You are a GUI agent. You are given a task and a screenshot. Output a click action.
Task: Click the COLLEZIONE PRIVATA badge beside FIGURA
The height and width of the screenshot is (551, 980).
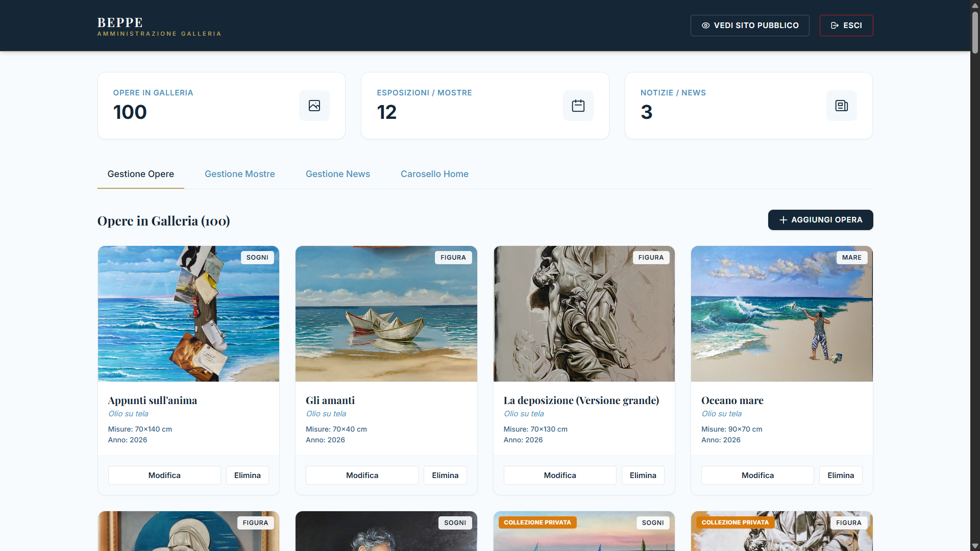(735, 522)
